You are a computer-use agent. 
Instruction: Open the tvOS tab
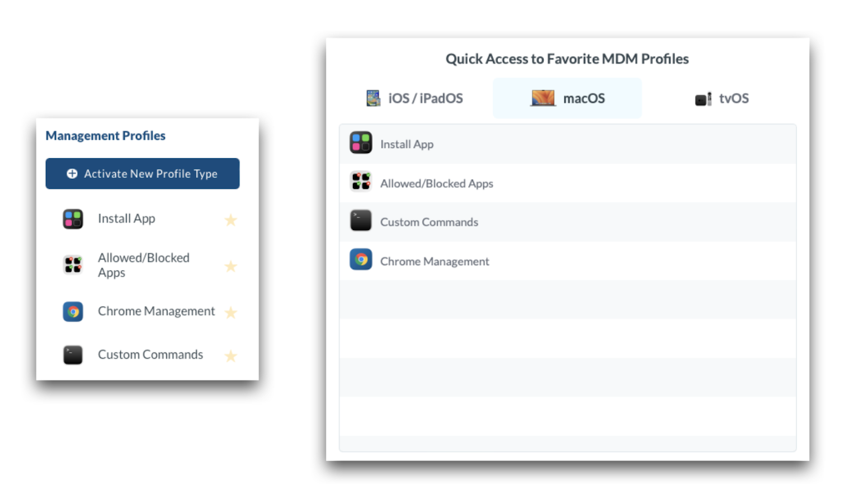(x=721, y=98)
